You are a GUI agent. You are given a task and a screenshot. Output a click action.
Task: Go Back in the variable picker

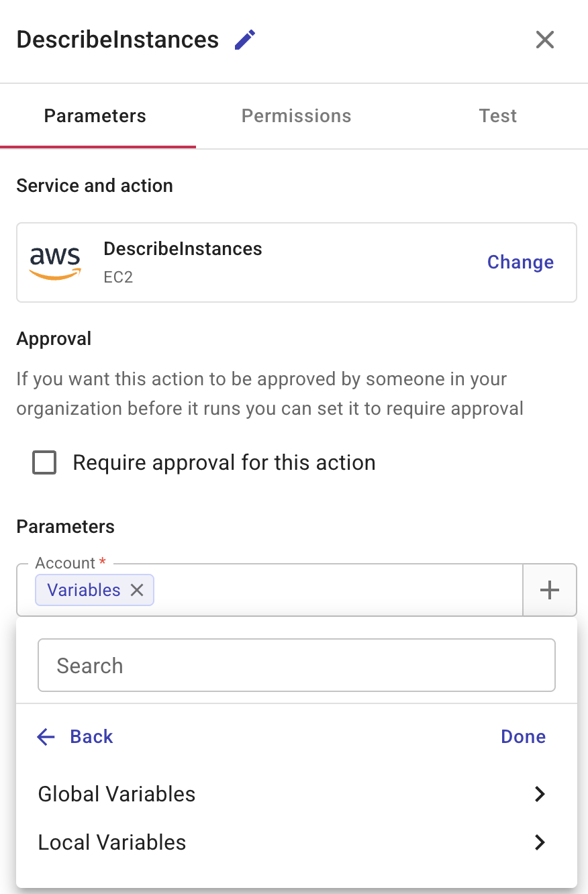(x=91, y=737)
